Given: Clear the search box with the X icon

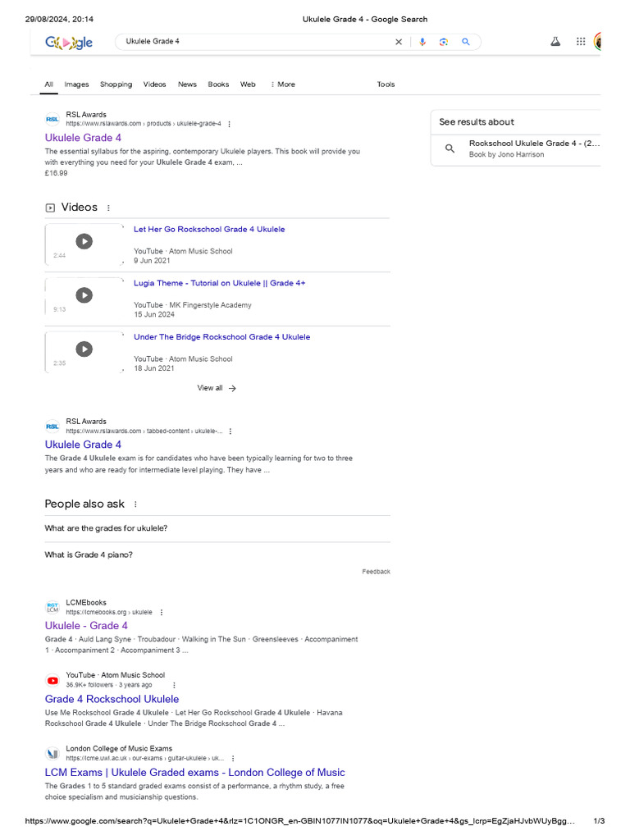Looking at the screenshot, I should point(399,42).
